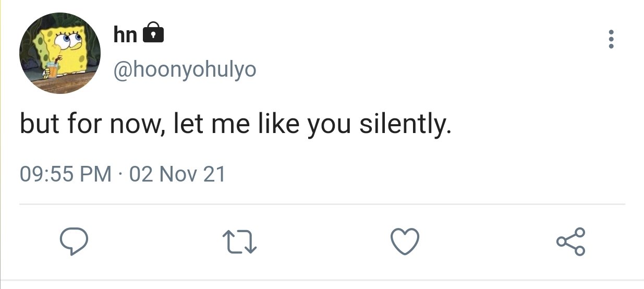Screen dimensions: 644x289
Task: Open the SpongeBob profile picture
Action: [x=60, y=53]
